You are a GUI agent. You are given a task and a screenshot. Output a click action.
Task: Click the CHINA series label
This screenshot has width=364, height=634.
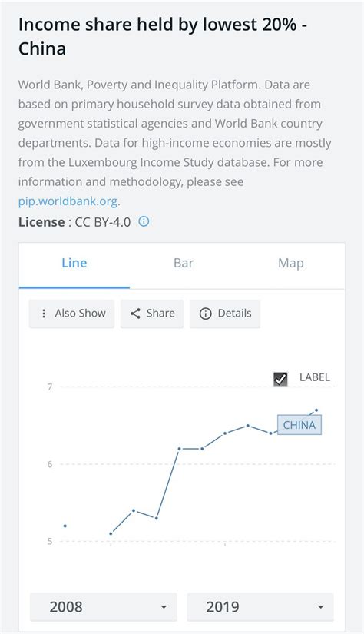coord(299,425)
